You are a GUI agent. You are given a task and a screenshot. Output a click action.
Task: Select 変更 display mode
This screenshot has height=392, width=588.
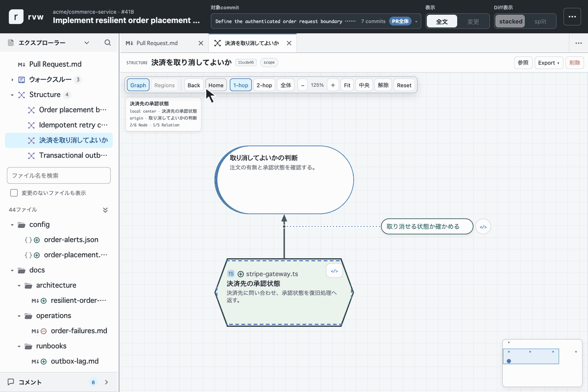pos(473,22)
